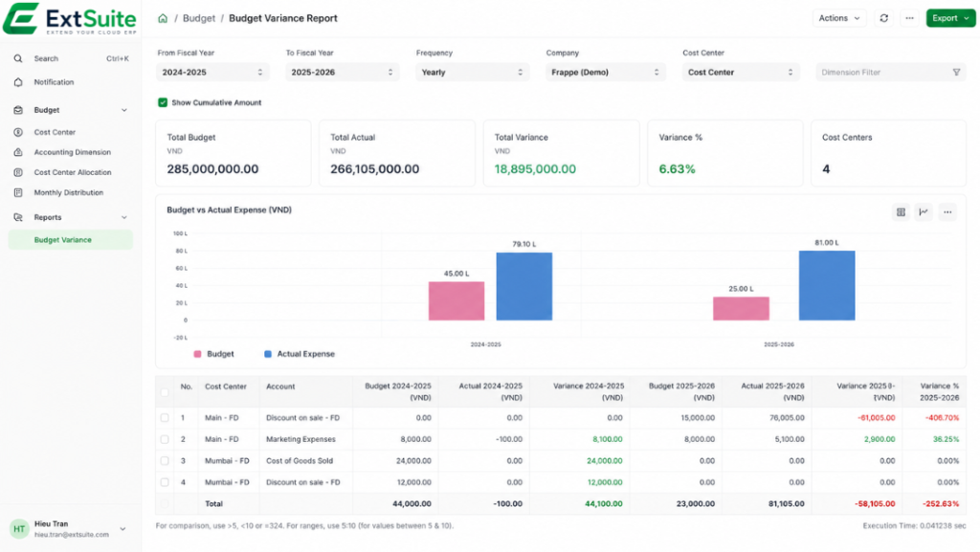980x552 pixels.
Task: Open Cost Center in the sidebar
Action: coord(55,132)
